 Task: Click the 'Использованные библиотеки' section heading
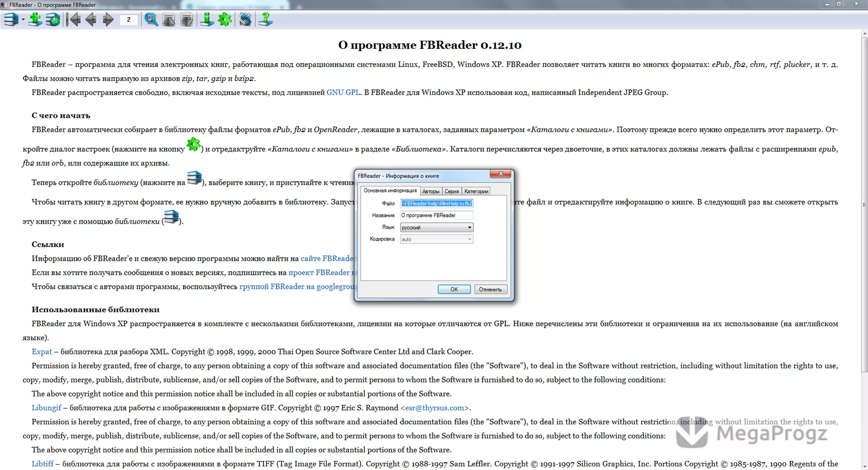pyautogui.click(x=95, y=310)
